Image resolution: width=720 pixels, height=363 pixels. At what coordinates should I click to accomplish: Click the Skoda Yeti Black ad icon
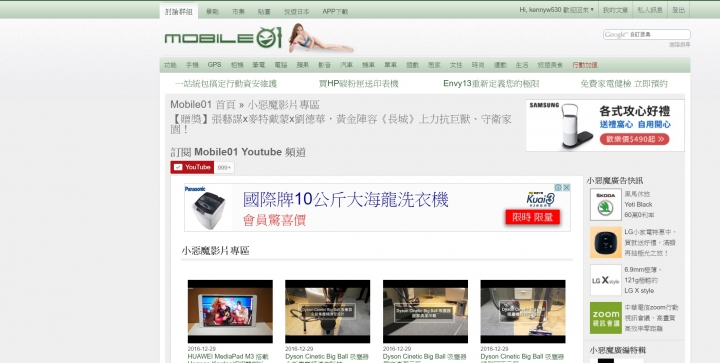pos(606,204)
